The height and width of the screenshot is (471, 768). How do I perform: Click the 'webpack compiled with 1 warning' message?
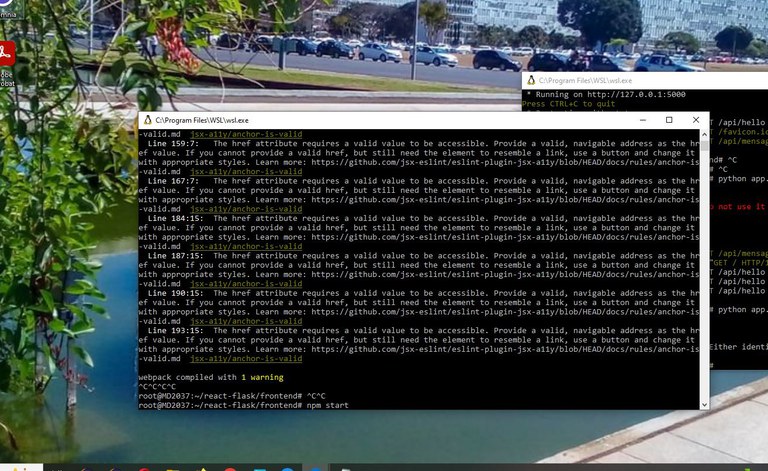[x=210, y=377]
